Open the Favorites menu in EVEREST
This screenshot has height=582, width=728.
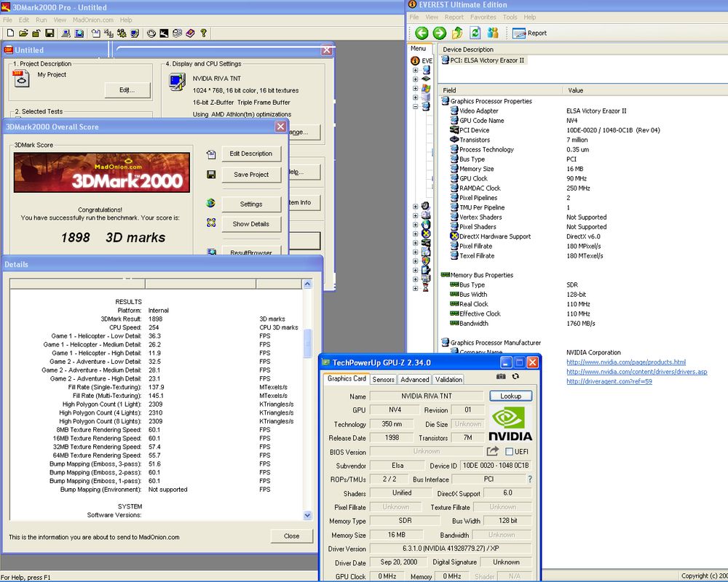pos(483,17)
